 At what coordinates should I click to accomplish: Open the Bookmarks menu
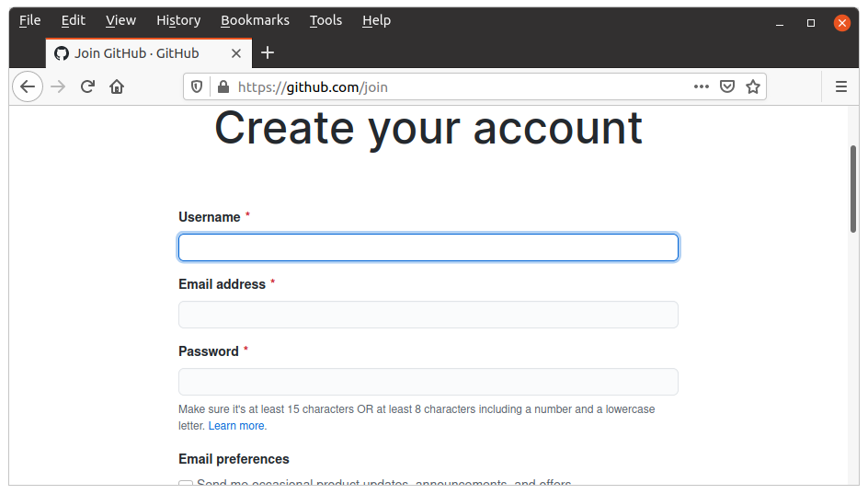pyautogui.click(x=255, y=20)
